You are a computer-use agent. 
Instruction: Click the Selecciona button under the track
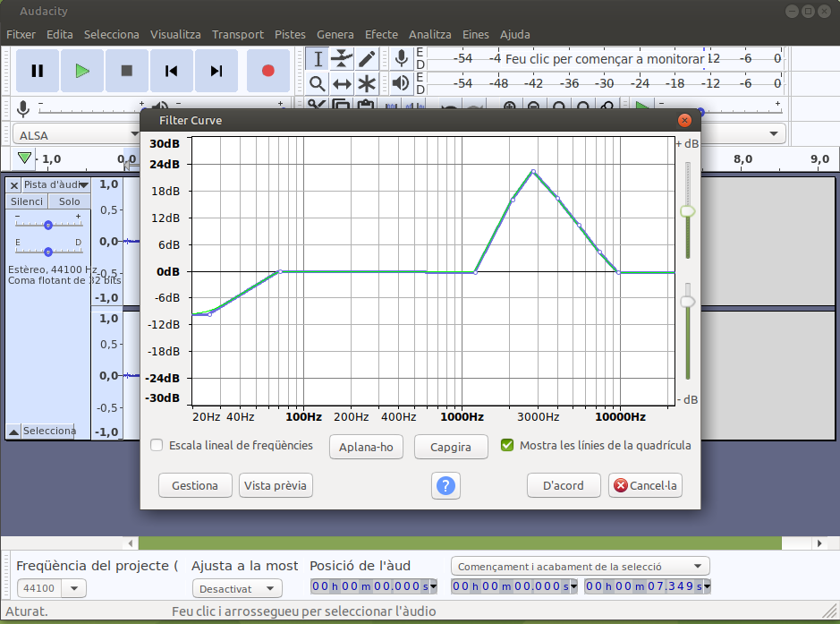48,431
